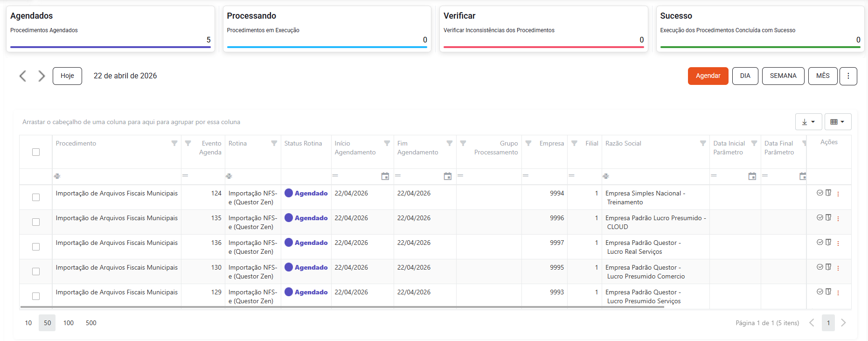Click the calendar icon in Início Agendamento filter

pyautogui.click(x=385, y=176)
